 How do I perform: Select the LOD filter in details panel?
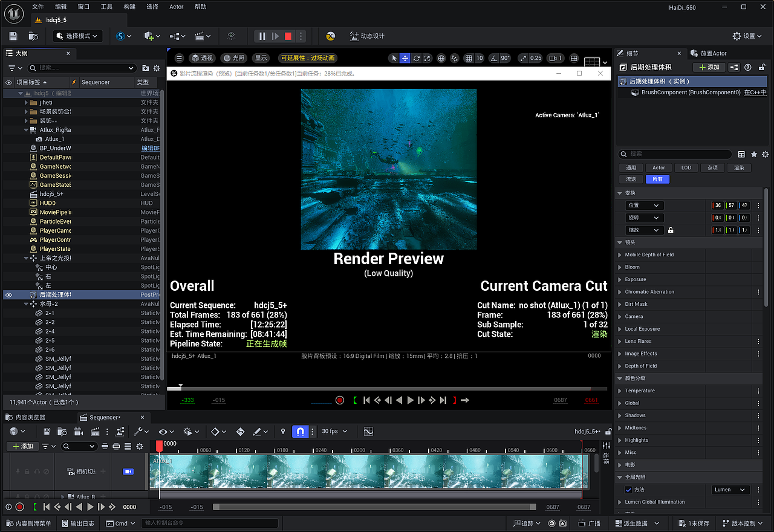pyautogui.click(x=686, y=167)
